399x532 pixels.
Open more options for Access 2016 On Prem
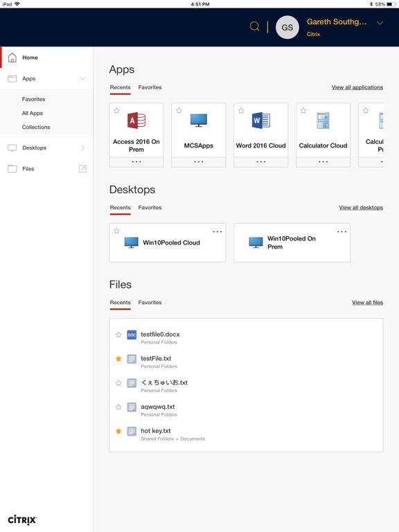[136, 162]
